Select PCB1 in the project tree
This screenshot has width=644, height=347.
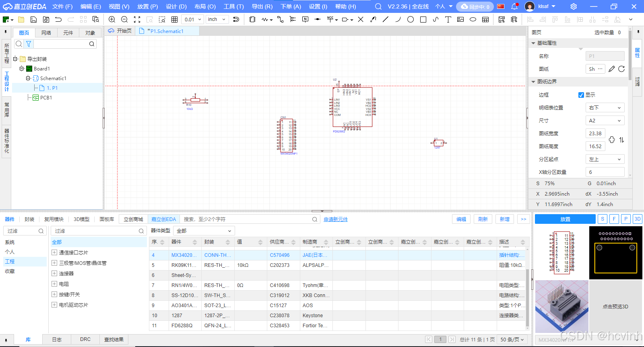click(x=46, y=97)
